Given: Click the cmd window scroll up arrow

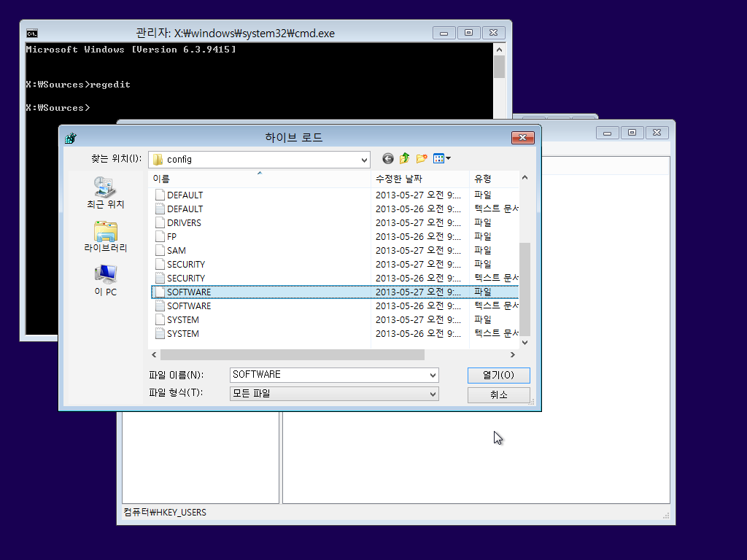Looking at the screenshot, I should pyautogui.click(x=499, y=50).
